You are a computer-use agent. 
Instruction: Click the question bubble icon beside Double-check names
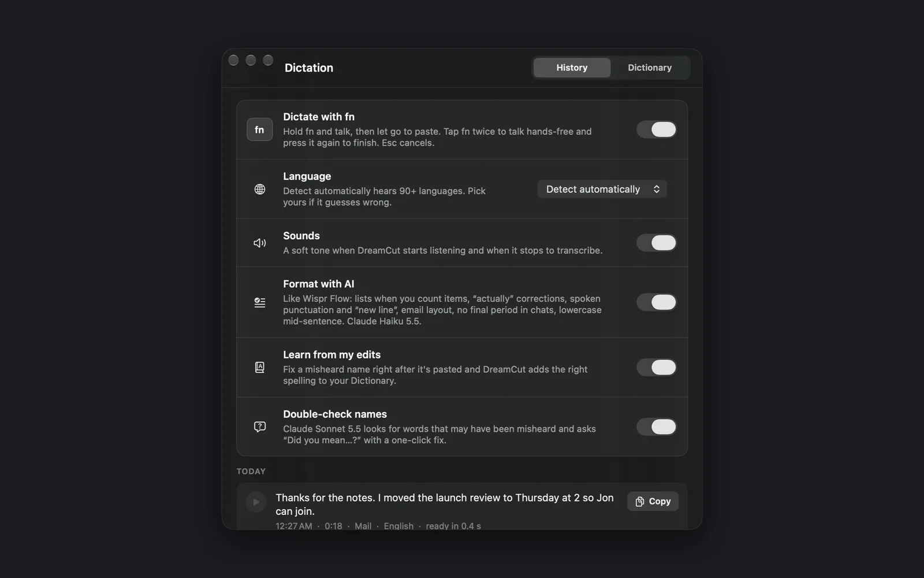tap(260, 427)
